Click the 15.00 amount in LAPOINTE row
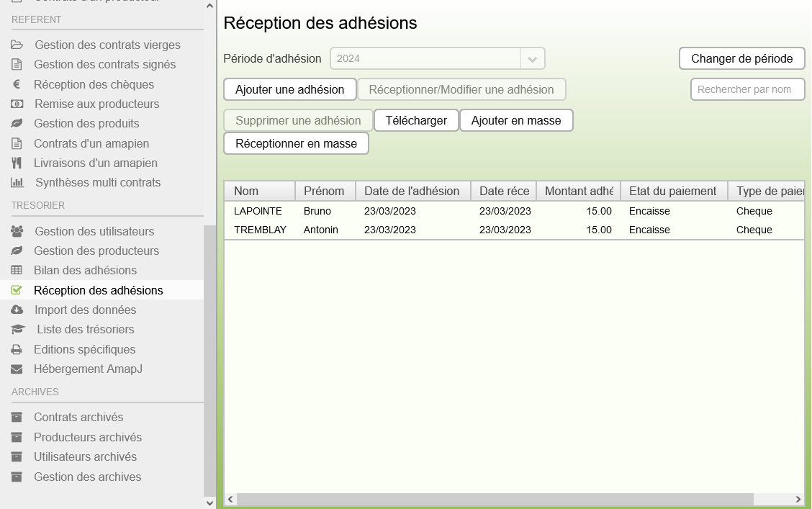Image resolution: width=812 pixels, height=509 pixels. pyautogui.click(x=599, y=211)
